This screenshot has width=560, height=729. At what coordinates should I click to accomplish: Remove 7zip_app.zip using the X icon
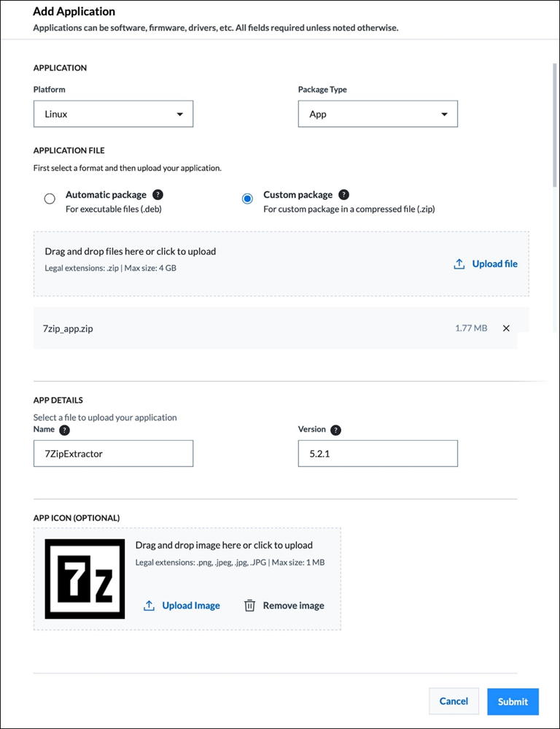click(506, 328)
